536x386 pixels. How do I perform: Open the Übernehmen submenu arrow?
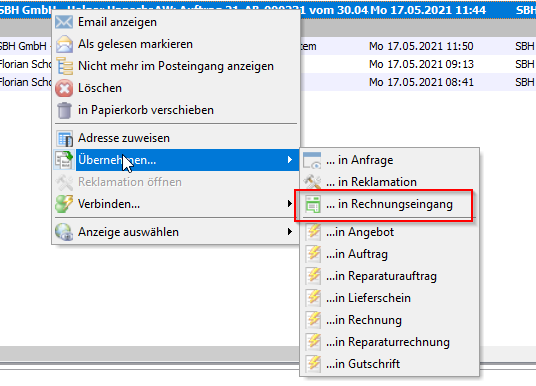click(290, 160)
